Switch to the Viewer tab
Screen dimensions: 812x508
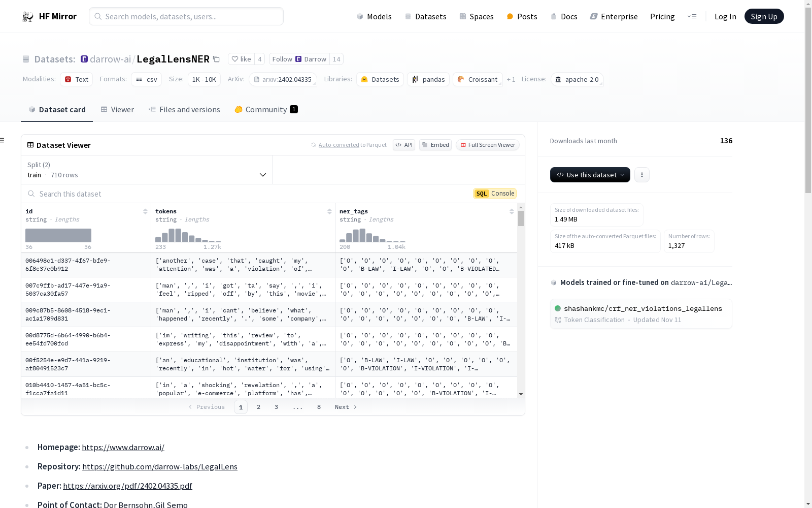tap(117, 110)
